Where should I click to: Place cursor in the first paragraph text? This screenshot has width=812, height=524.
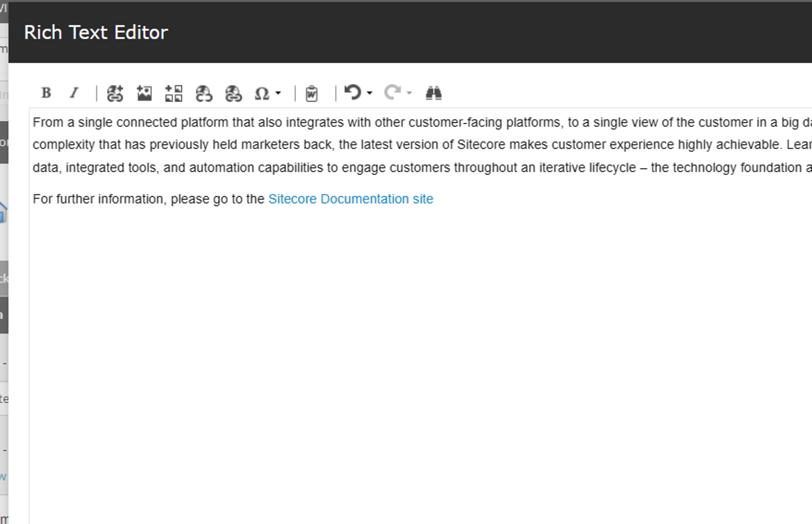pyautogui.click(x=422, y=145)
